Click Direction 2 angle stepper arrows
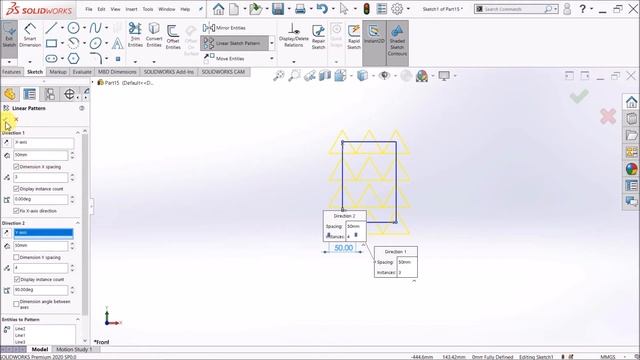The image size is (640, 360). tap(72, 290)
